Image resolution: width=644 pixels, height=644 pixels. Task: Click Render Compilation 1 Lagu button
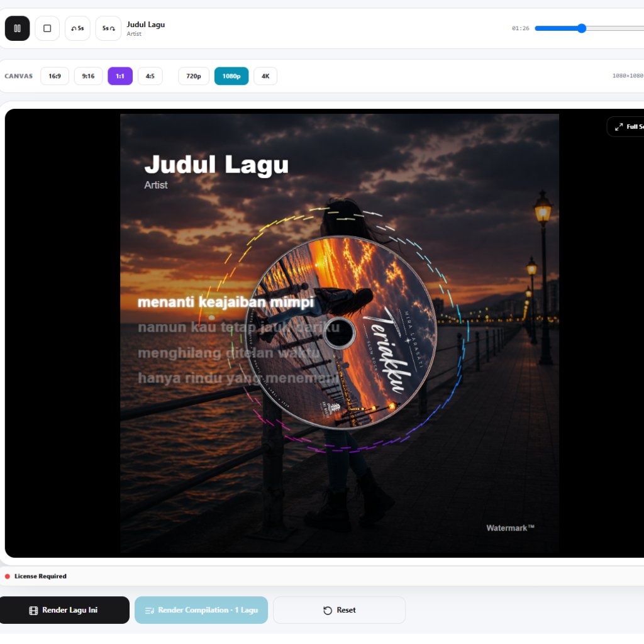pyautogui.click(x=201, y=610)
